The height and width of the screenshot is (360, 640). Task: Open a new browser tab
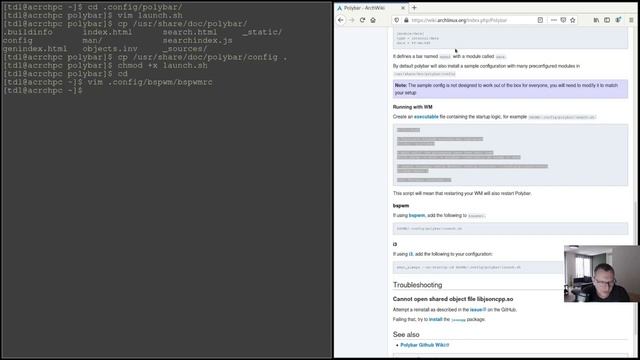[x=414, y=8]
